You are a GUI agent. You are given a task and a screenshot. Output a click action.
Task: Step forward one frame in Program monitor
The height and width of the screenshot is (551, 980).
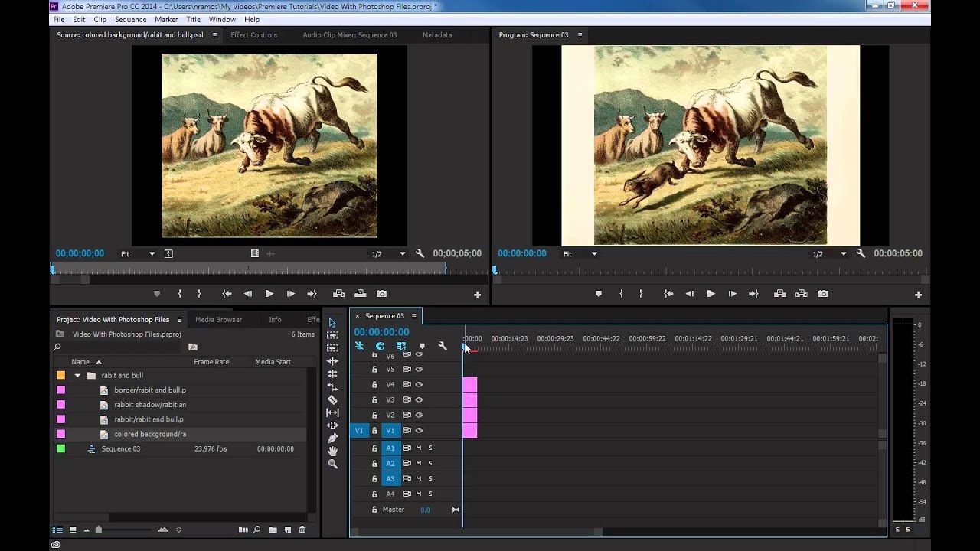point(732,294)
